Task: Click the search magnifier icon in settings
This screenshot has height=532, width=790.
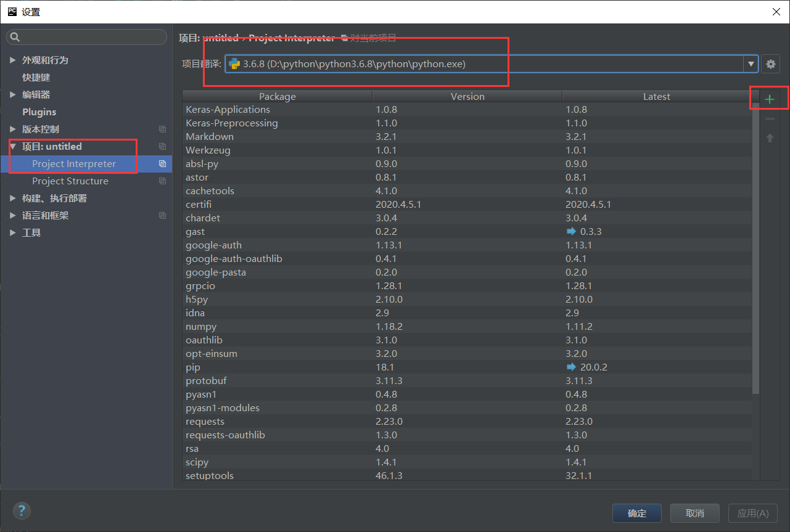Action: (x=15, y=38)
